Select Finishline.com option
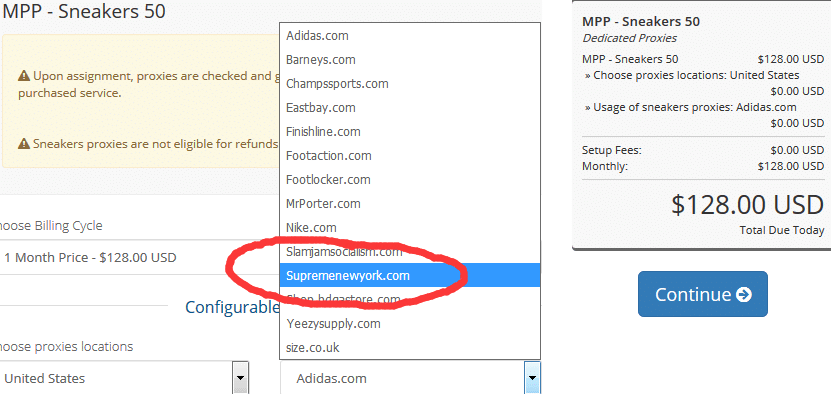The image size is (831, 394). [410, 132]
